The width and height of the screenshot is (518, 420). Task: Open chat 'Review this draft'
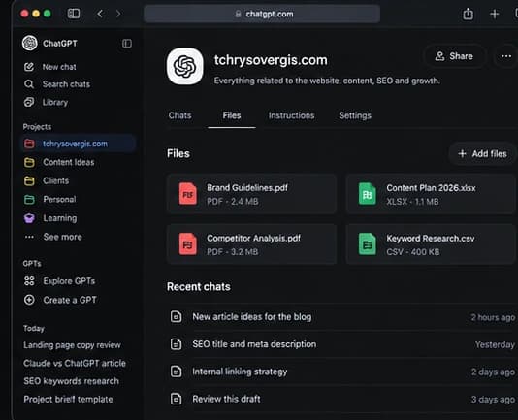click(x=226, y=399)
